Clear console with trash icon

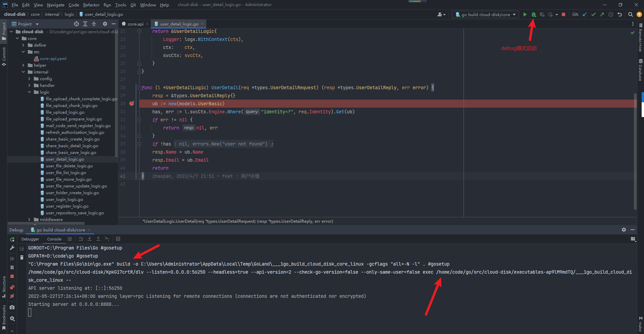tap(22, 257)
